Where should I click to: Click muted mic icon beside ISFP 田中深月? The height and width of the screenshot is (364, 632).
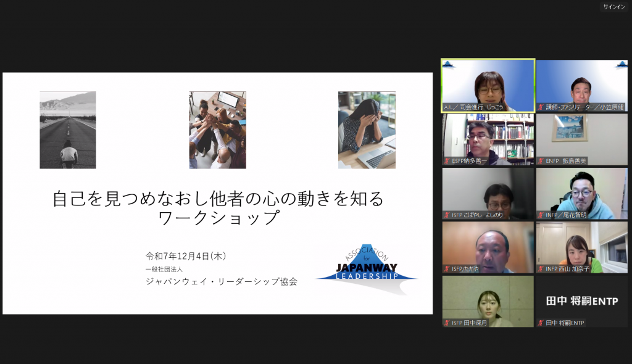click(446, 323)
